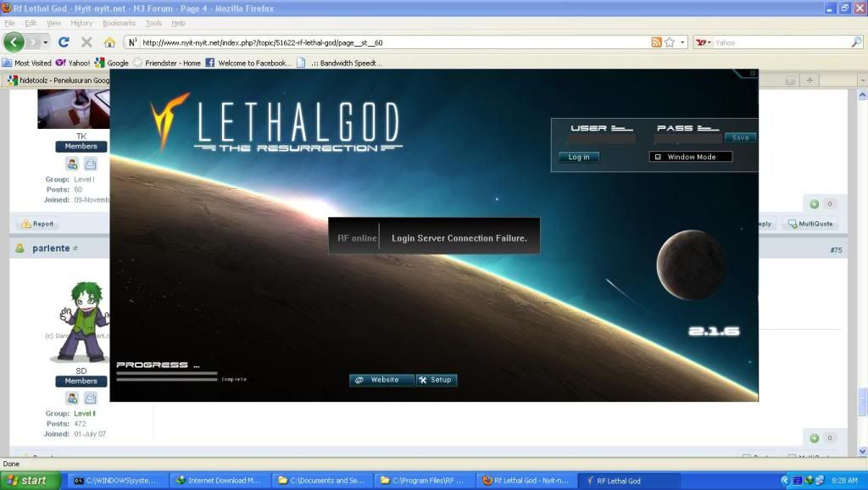868x490 pixels.
Task: Click the Windows start button
Action: click(x=30, y=481)
